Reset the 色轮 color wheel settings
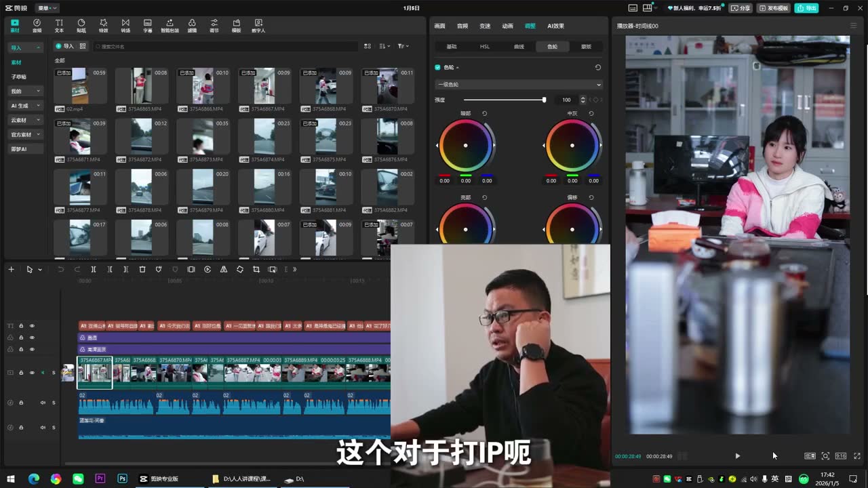The width and height of the screenshot is (868, 488). (x=597, y=67)
